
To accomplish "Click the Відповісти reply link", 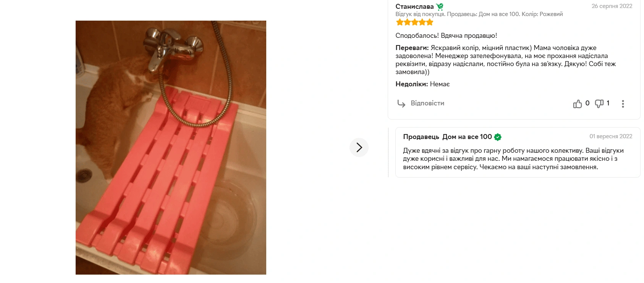I will 427,103.
